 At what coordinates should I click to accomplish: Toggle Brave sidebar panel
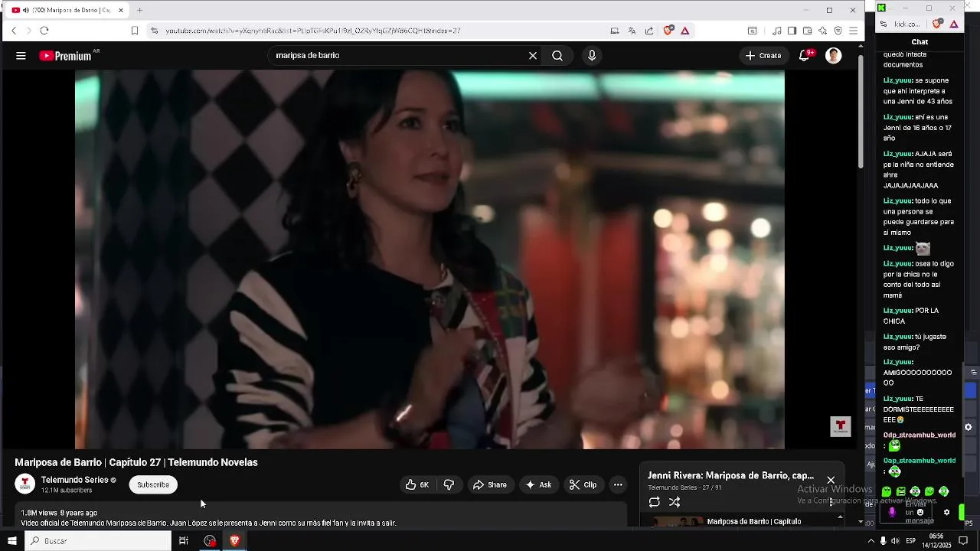coord(792,31)
